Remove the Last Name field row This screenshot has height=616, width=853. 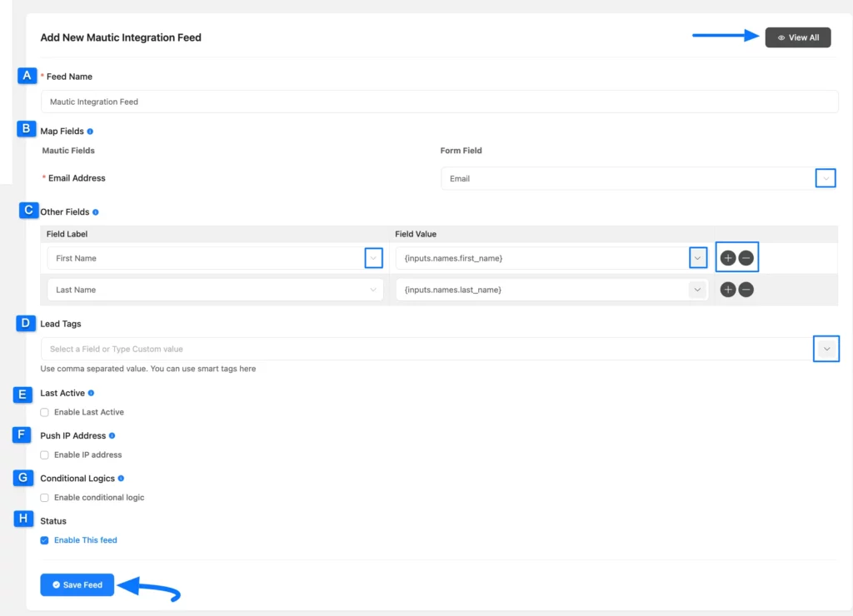[x=746, y=290]
